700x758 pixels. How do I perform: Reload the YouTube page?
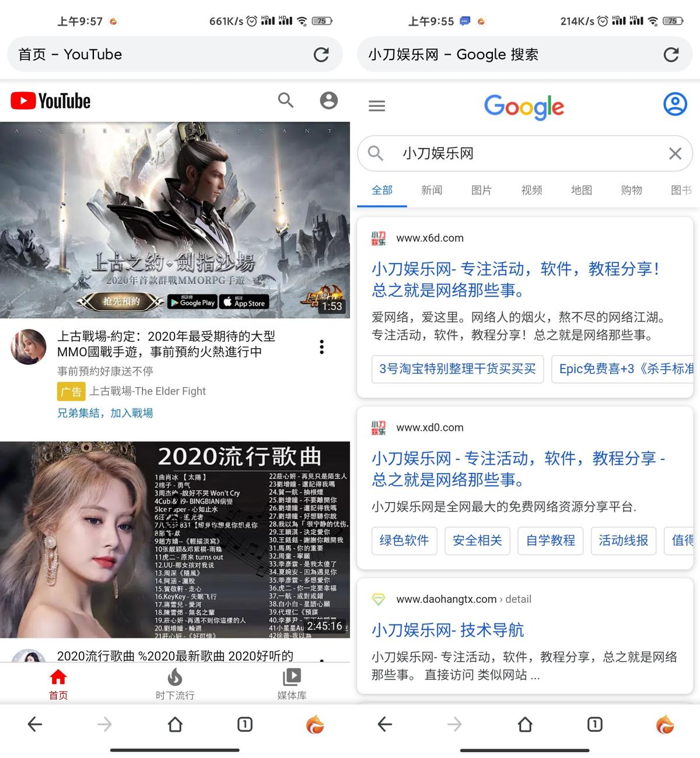[x=321, y=55]
